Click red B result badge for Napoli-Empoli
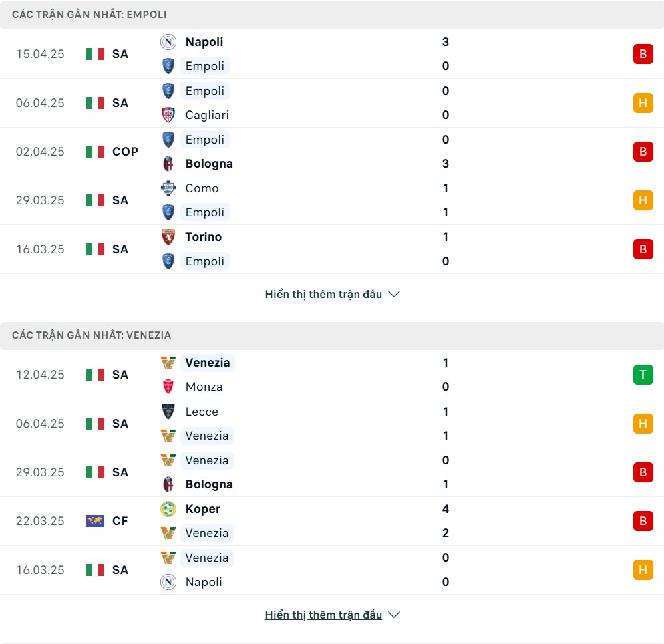 pos(643,54)
